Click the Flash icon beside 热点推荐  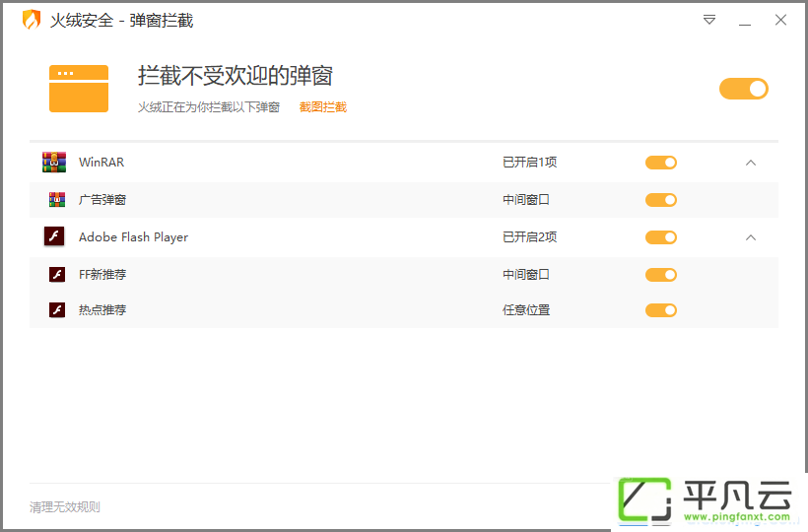(x=57, y=310)
